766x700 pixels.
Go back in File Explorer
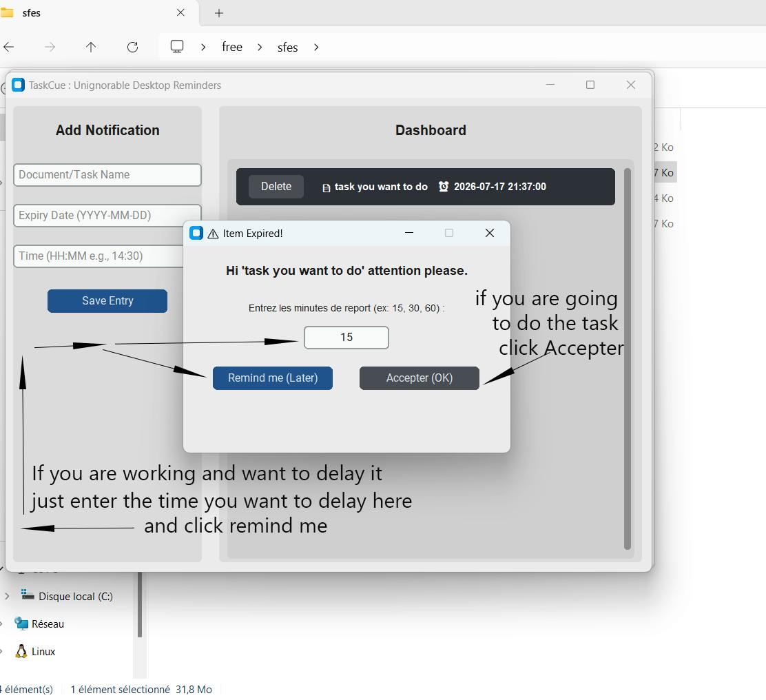[x=9, y=47]
